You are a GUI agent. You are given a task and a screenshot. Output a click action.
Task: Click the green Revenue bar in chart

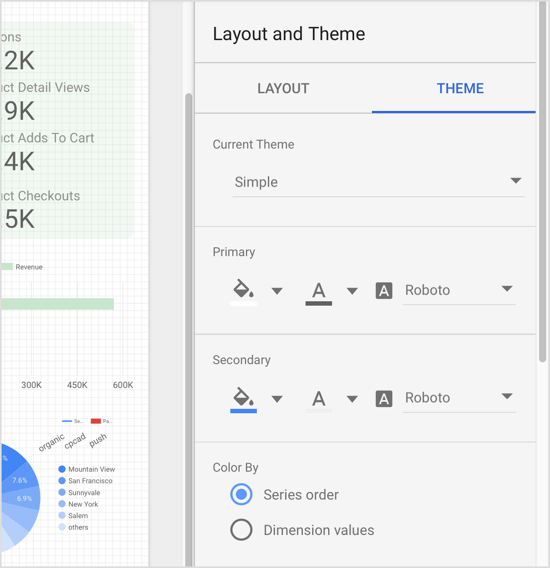tap(57, 304)
